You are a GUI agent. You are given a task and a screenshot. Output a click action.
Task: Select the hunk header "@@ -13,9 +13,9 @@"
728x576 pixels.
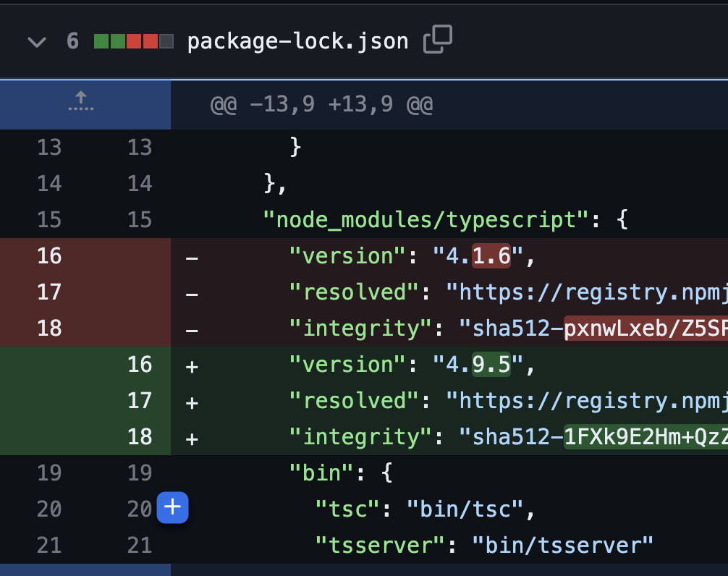coord(321,104)
